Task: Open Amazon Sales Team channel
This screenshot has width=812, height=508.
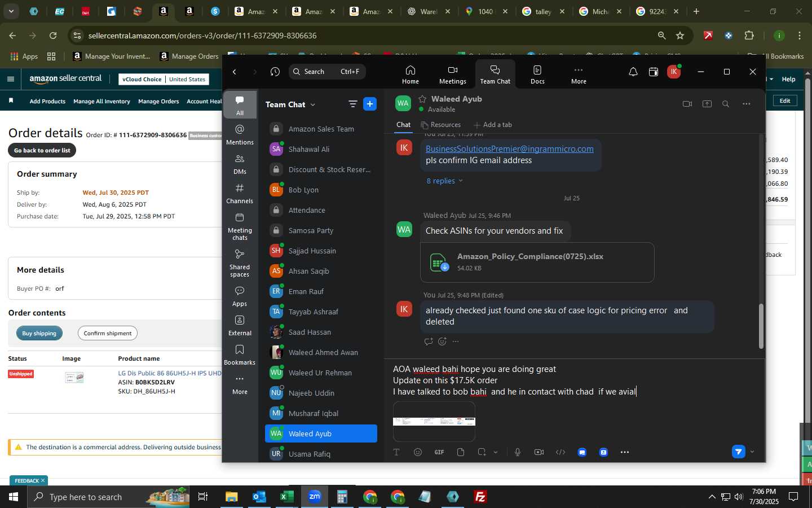Action: coord(321,129)
